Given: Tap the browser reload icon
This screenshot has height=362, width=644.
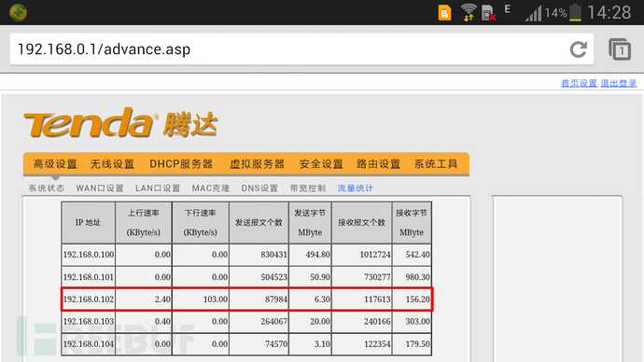Looking at the screenshot, I should click(579, 49).
